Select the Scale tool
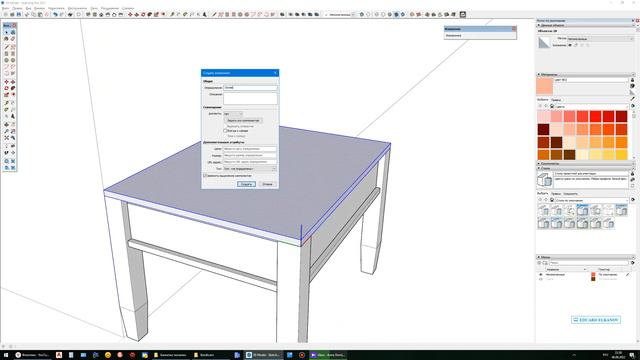 click(x=7, y=95)
